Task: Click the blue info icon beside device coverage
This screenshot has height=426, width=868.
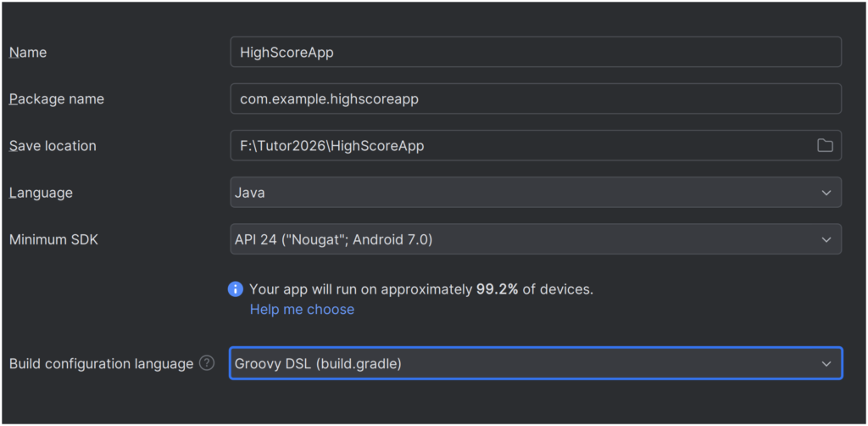Action: pyautogui.click(x=236, y=289)
